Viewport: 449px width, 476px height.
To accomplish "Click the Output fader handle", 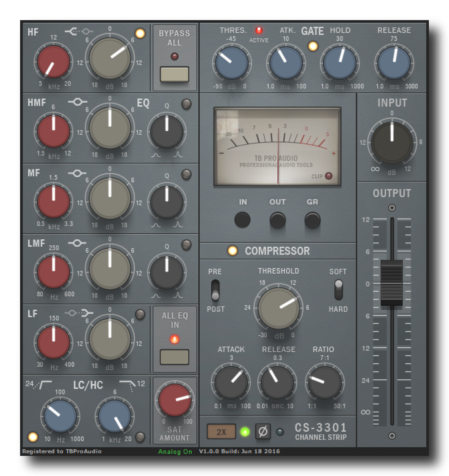I will coord(392,283).
